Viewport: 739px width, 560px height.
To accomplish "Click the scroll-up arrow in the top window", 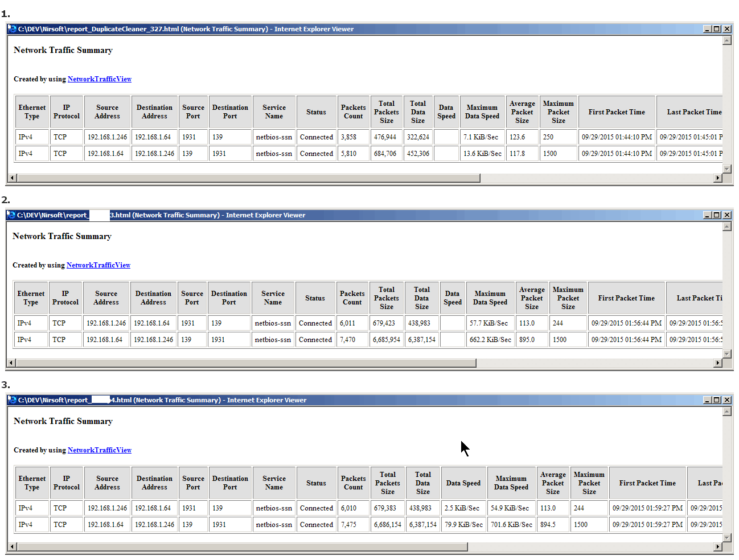I will 726,40.
